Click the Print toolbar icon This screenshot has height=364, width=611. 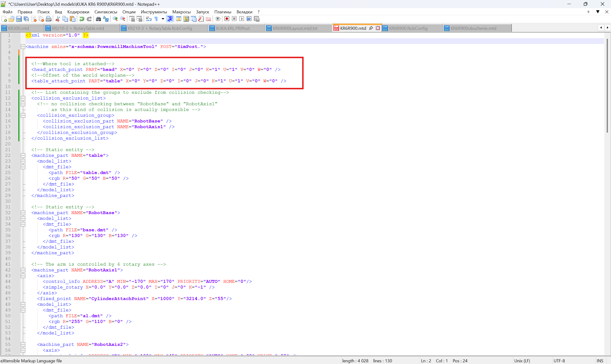coord(48,19)
